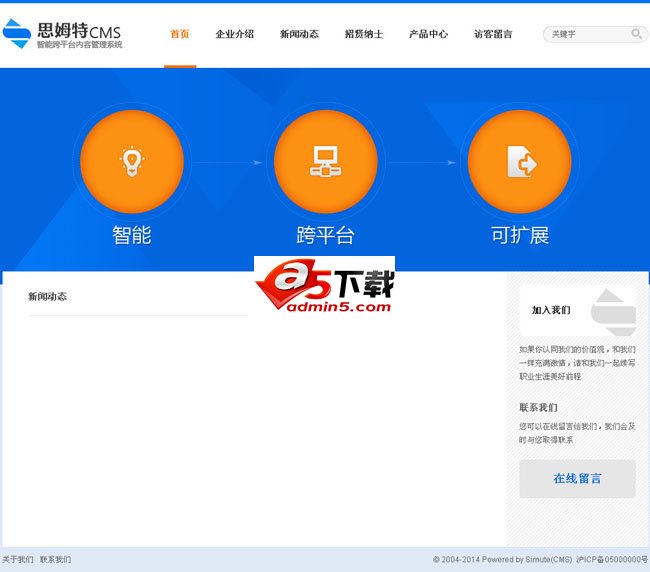Select the 跨平台 banner label
Image resolution: width=650 pixels, height=572 pixels.
point(325,235)
